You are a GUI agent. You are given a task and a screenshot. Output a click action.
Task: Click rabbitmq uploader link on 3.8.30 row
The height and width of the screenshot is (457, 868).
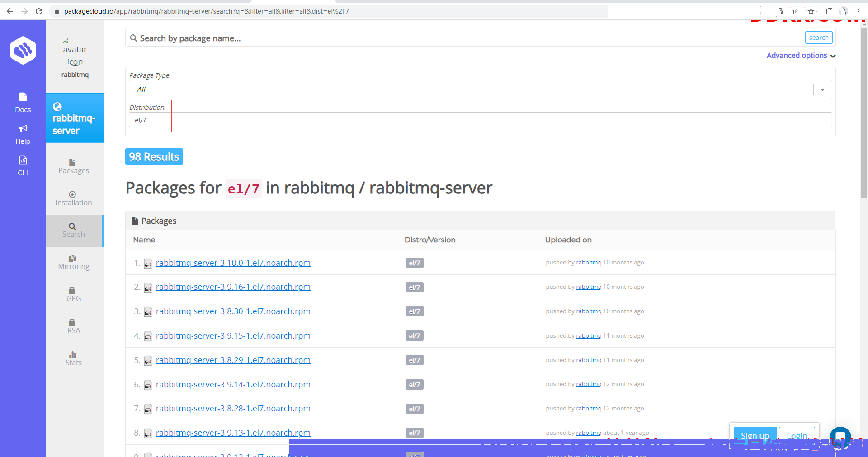[x=589, y=311]
